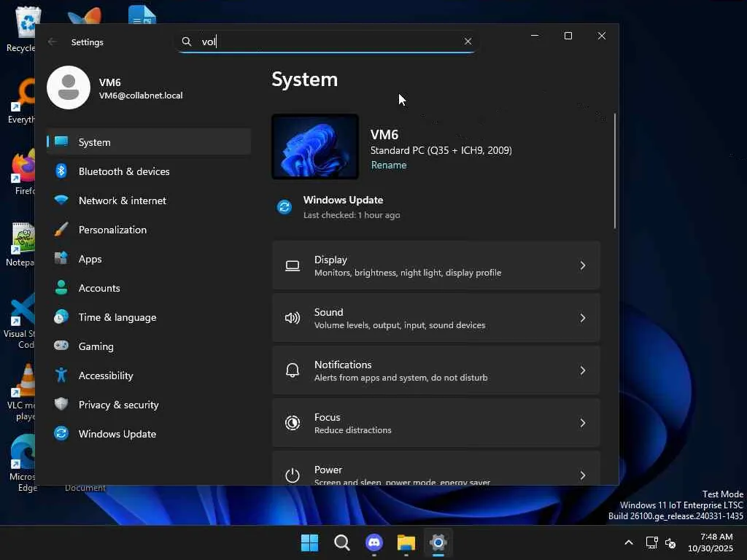Click the Personalization paintbrush icon
The image size is (747, 560).
pos(62,230)
